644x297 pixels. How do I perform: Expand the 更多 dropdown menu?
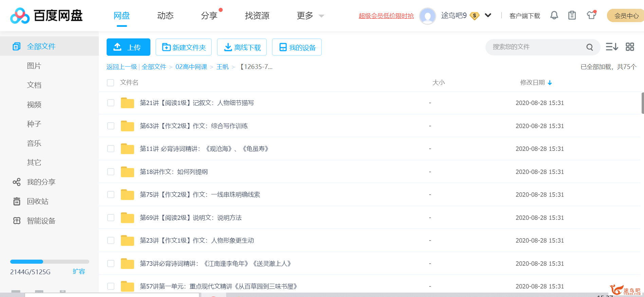(x=310, y=16)
